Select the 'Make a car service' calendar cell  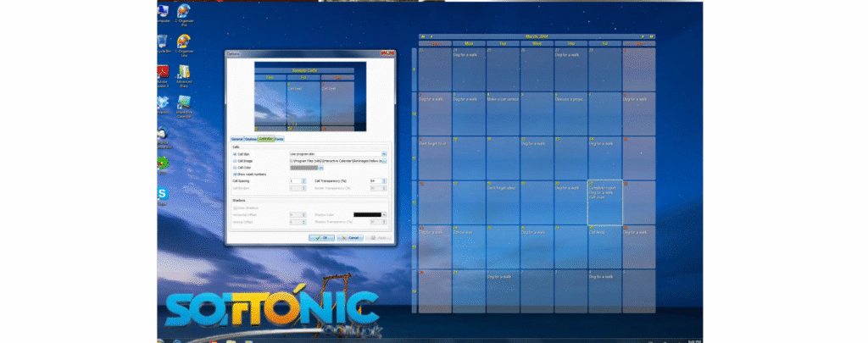tap(503, 114)
